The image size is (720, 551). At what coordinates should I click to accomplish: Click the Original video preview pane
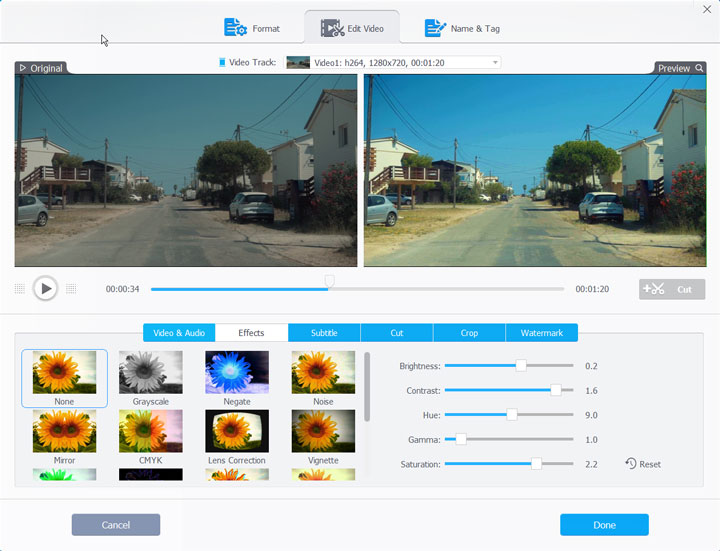click(x=186, y=170)
